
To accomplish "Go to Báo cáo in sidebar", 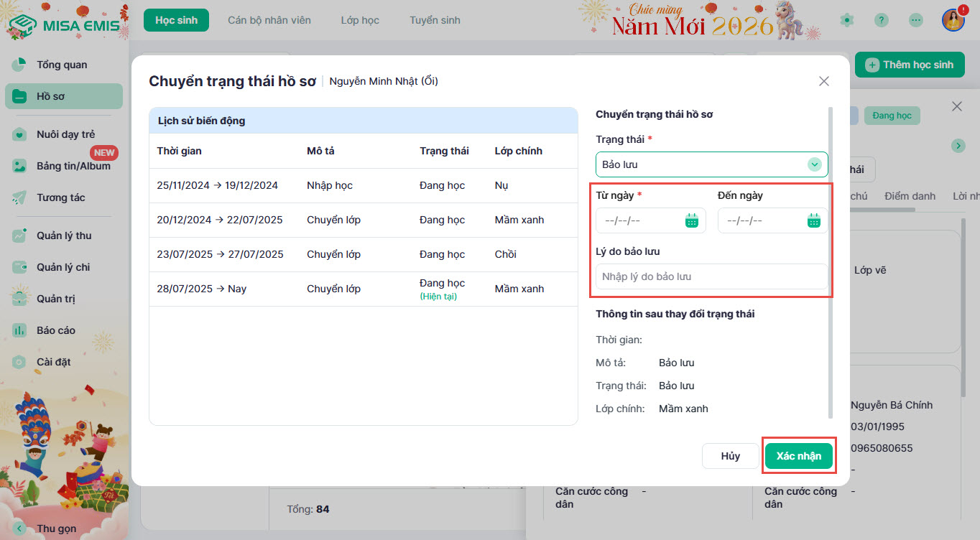I will click(56, 330).
